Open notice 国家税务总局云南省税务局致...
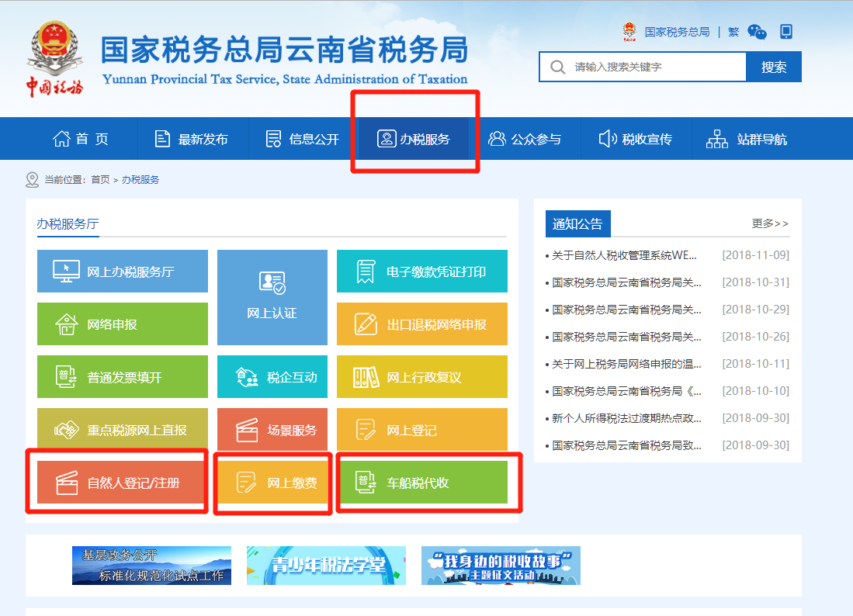The width and height of the screenshot is (853, 616). [626, 445]
